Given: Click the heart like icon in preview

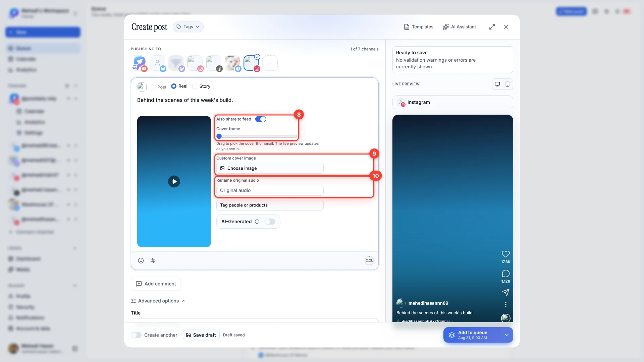Looking at the screenshot, I should (x=506, y=254).
